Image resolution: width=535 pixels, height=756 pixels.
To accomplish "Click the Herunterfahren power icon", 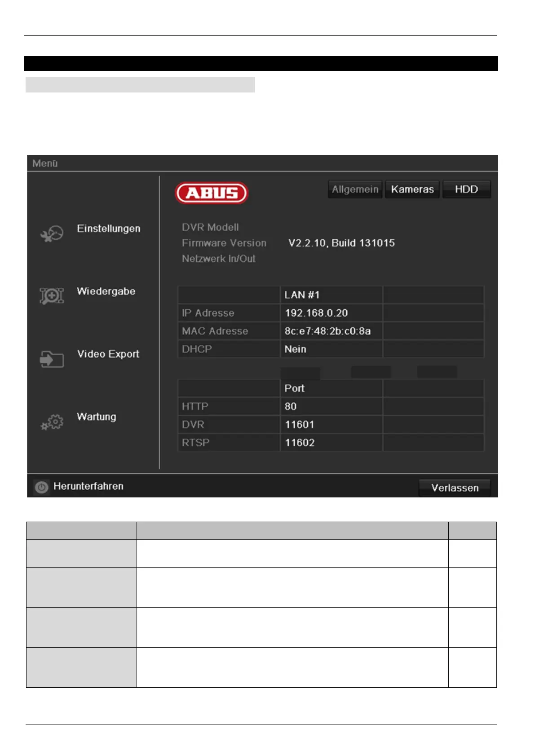I will [x=41, y=487].
